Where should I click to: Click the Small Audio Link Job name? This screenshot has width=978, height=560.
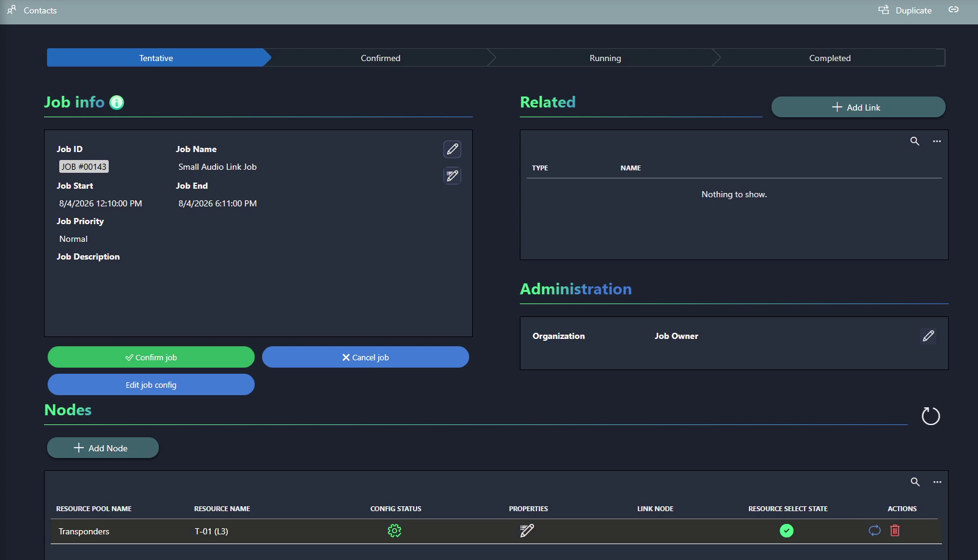point(217,167)
